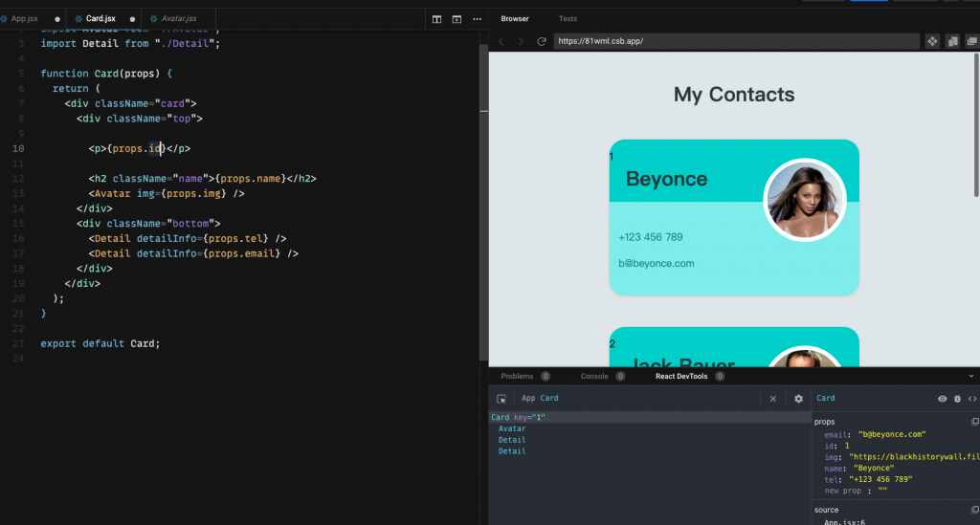Click props.name on line 12
This screenshot has width=980, height=525.
tap(250, 179)
